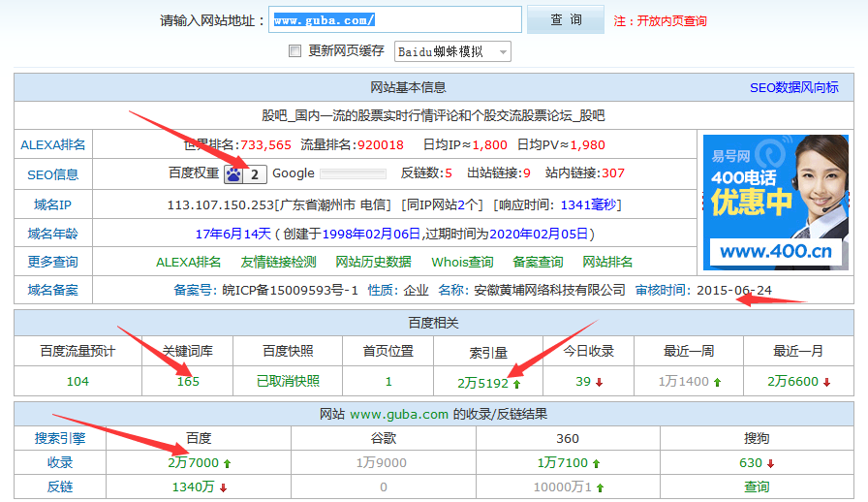
Task: Open 友情链接检测 link
Action: (x=278, y=262)
